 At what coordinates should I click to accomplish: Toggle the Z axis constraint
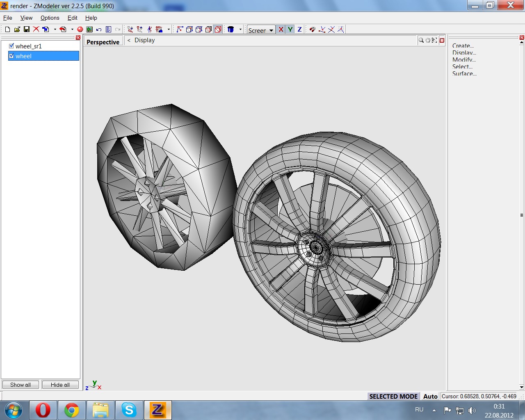click(299, 29)
